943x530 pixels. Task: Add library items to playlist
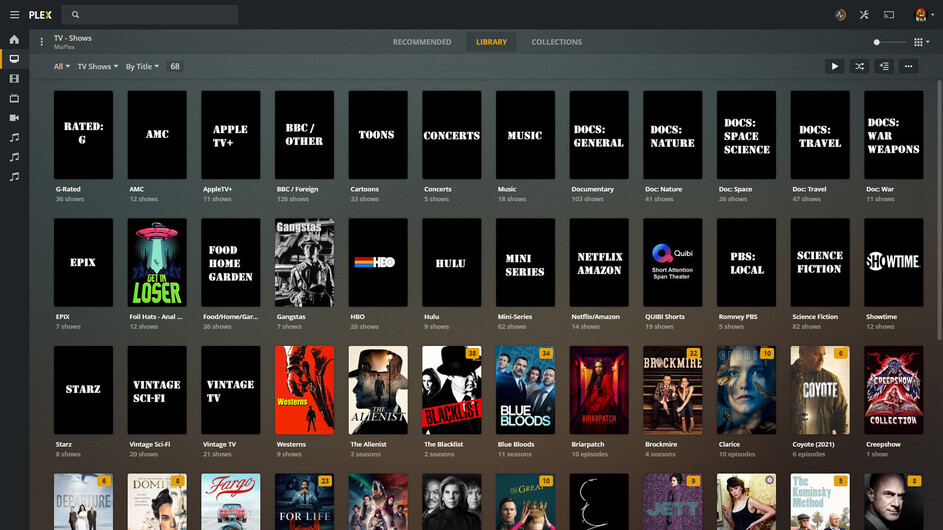pos(884,66)
